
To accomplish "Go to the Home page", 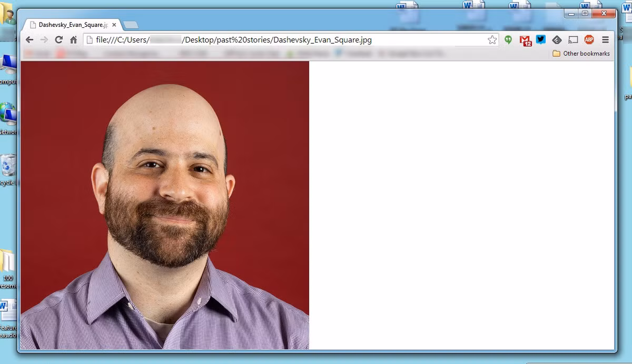I will (x=74, y=40).
